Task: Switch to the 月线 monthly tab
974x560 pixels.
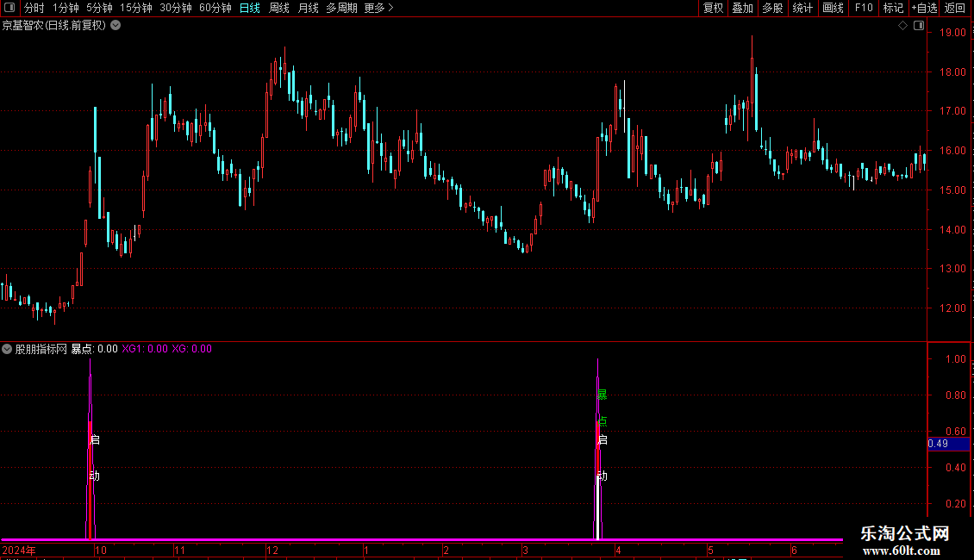Action: tap(308, 8)
